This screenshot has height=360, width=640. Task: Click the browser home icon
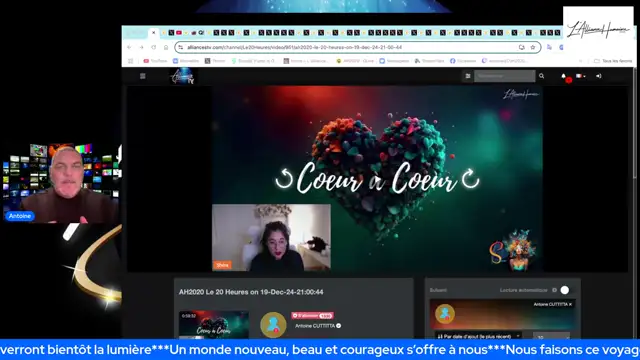[x=166, y=47]
